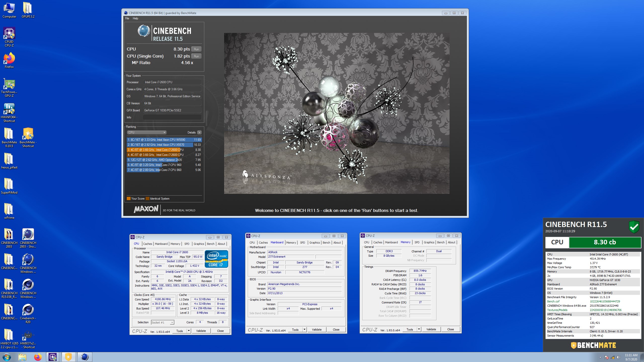Select the Firefox desktop shortcut
This screenshot has width=644, height=362.
[x=9, y=61]
